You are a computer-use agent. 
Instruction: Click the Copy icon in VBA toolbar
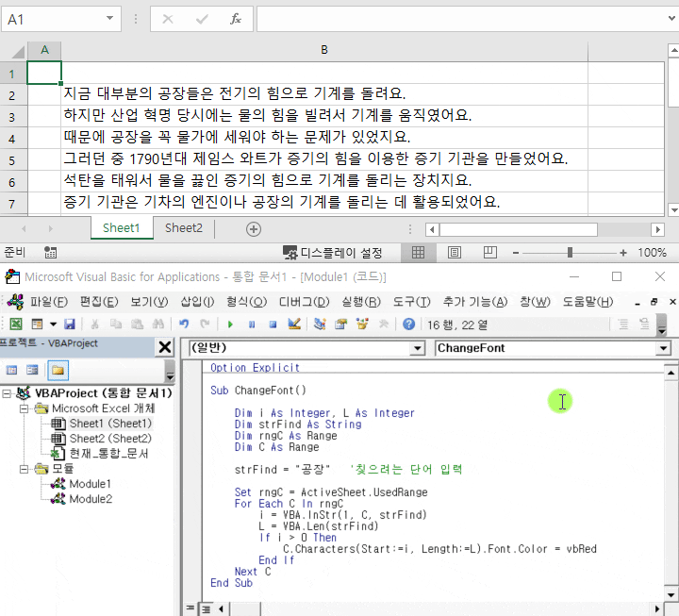pos(116,324)
